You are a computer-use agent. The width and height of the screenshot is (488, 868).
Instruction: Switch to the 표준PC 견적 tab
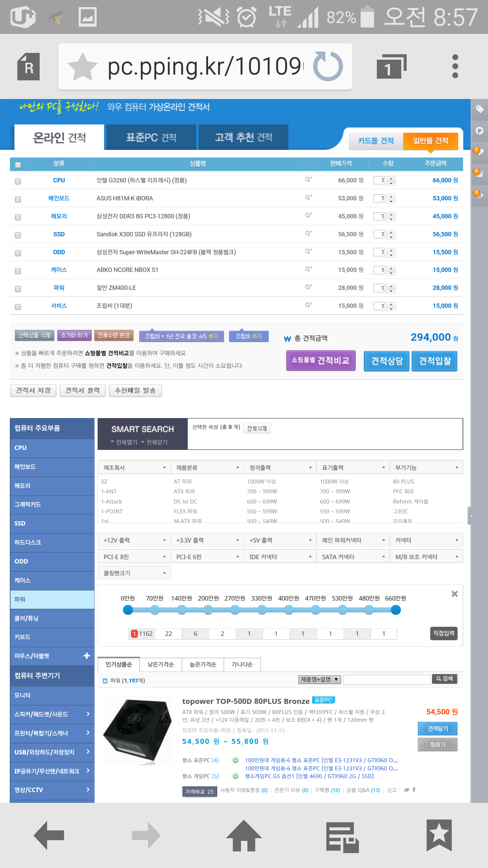151,137
